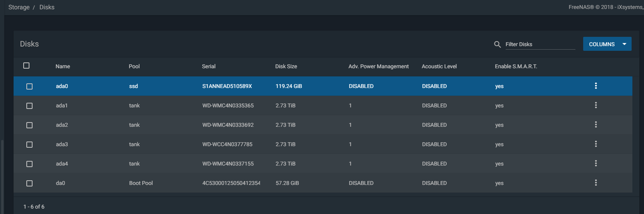Click the ssd pool cell
Screen dimensions: 644x214
click(133, 86)
